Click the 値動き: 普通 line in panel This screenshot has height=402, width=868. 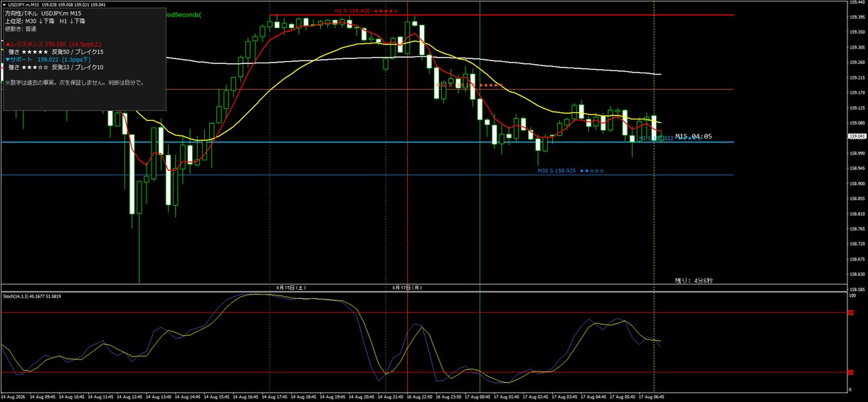pyautogui.click(x=20, y=29)
